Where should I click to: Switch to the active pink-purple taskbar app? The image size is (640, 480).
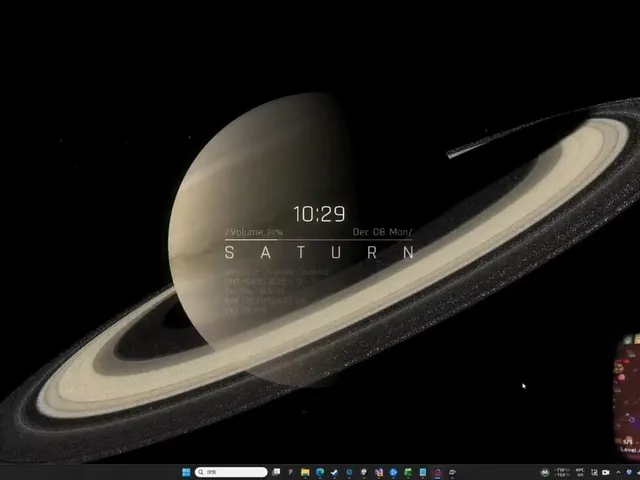[437, 472]
